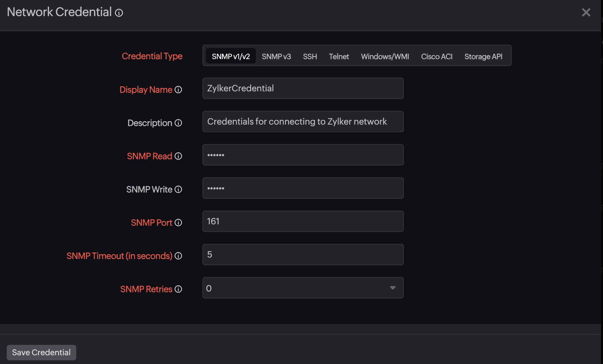
Task: Click the SNMP Write info icon
Action: click(x=178, y=189)
